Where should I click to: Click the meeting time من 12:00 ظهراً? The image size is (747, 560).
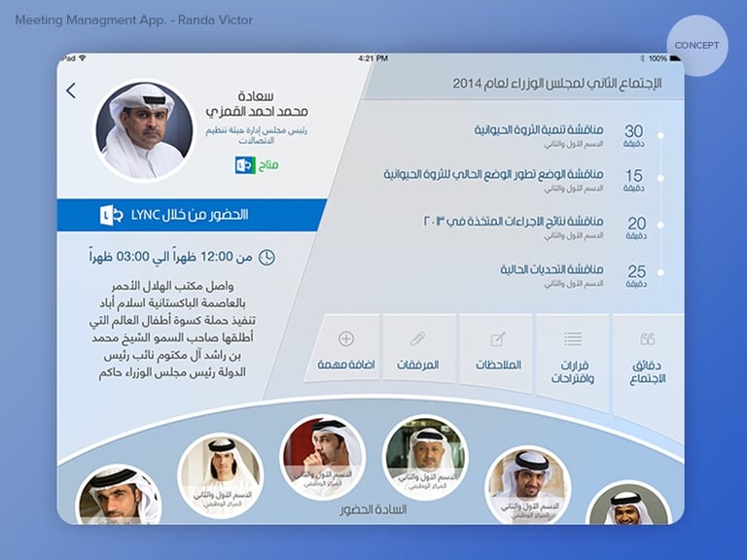point(170,257)
